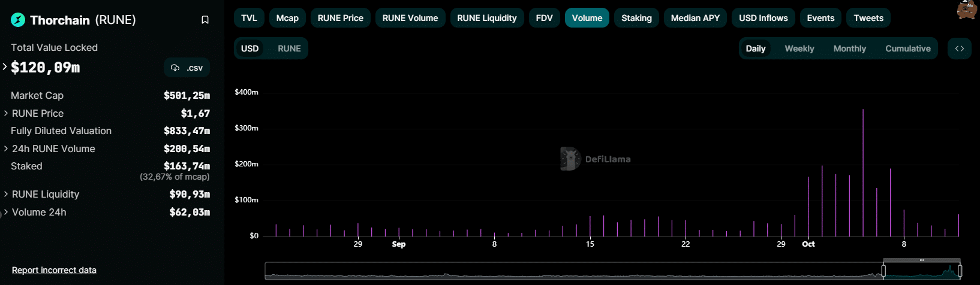Click the Fully Diluted Valuation value $833,47m
Screen dimensions: 980x285
click(x=187, y=131)
